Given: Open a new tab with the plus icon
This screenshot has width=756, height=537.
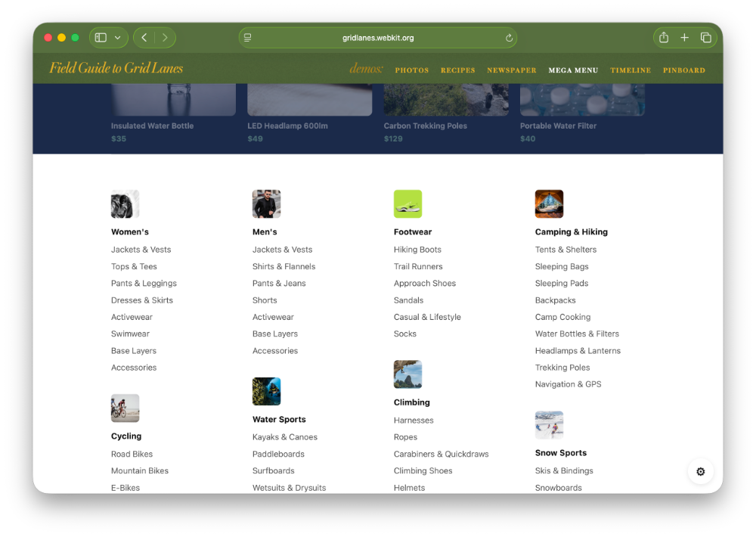Looking at the screenshot, I should (x=685, y=38).
